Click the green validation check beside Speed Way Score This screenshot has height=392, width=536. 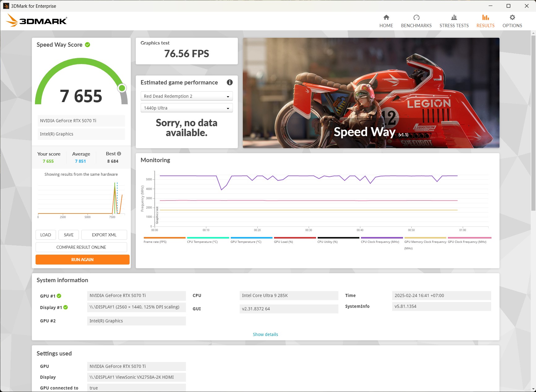(x=88, y=45)
